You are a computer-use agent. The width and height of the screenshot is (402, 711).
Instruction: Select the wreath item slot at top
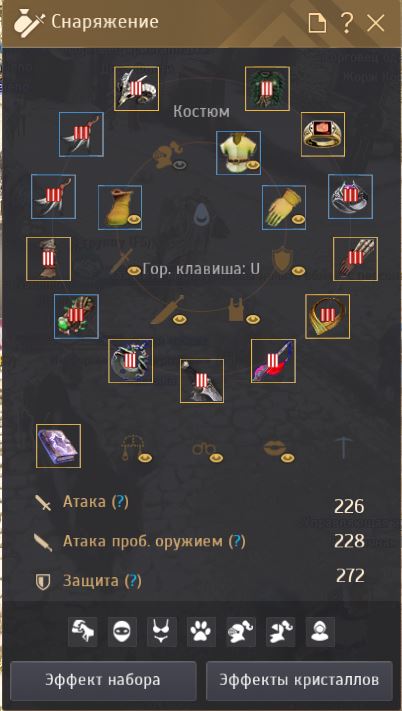[267, 89]
